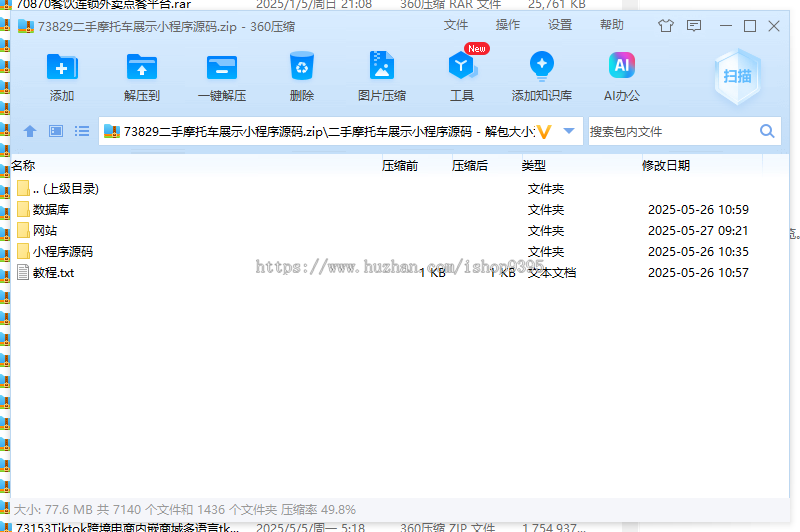Screen dimensions: 800x532
Task: Open the 图片压缩 image compression tool
Action: pos(382,65)
